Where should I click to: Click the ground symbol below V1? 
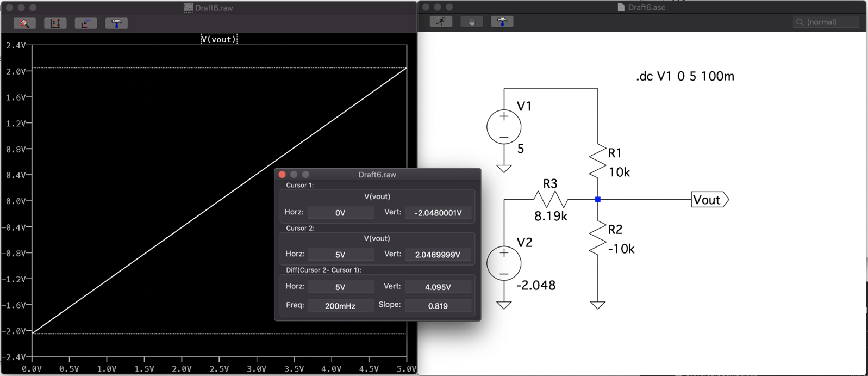pos(504,169)
